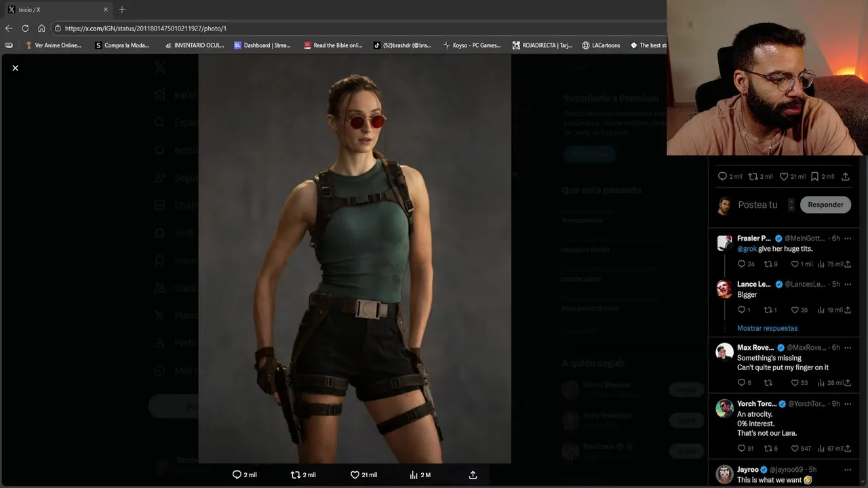Open Dashboard | Strea bookmark
The width and height of the screenshot is (868, 488).
tap(262, 45)
